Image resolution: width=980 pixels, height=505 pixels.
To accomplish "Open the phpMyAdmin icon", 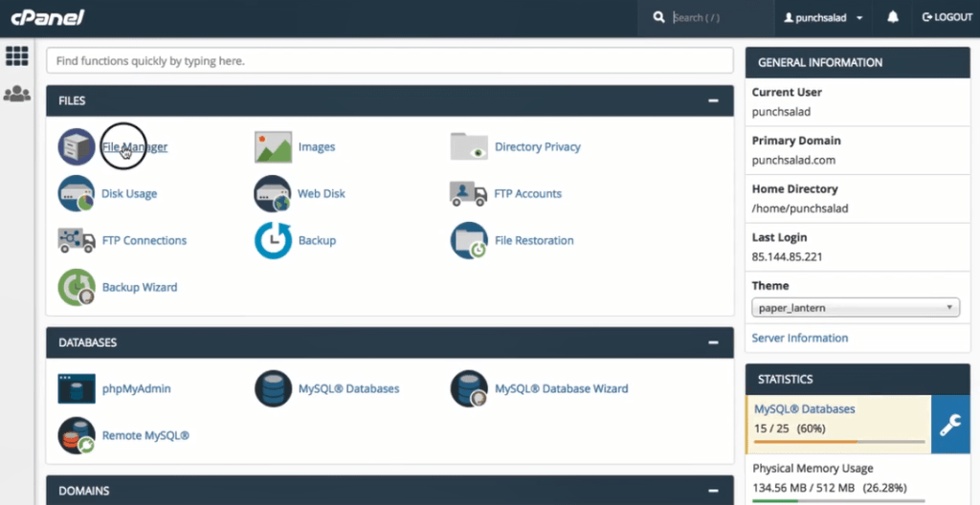I will click(x=77, y=388).
